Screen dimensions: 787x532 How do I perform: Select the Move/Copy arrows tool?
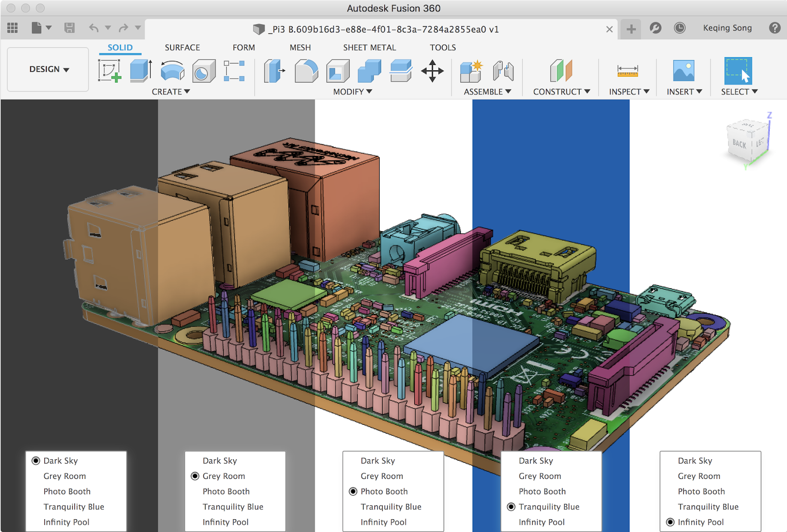432,71
